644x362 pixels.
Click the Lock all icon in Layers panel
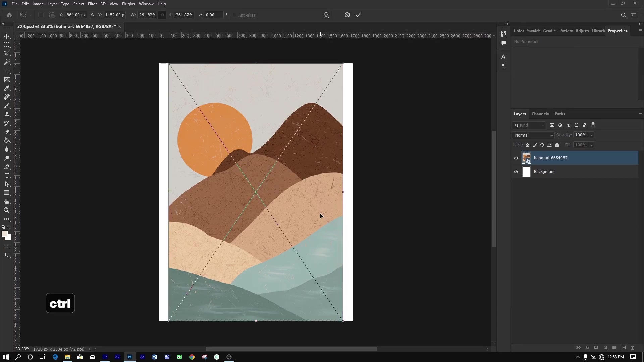[557, 145]
